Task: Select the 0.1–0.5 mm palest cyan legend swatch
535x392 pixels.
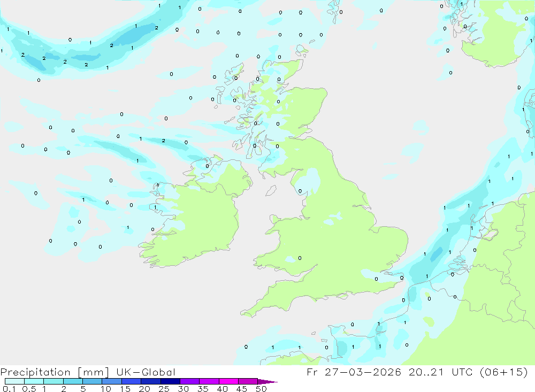Action: tap(14, 381)
